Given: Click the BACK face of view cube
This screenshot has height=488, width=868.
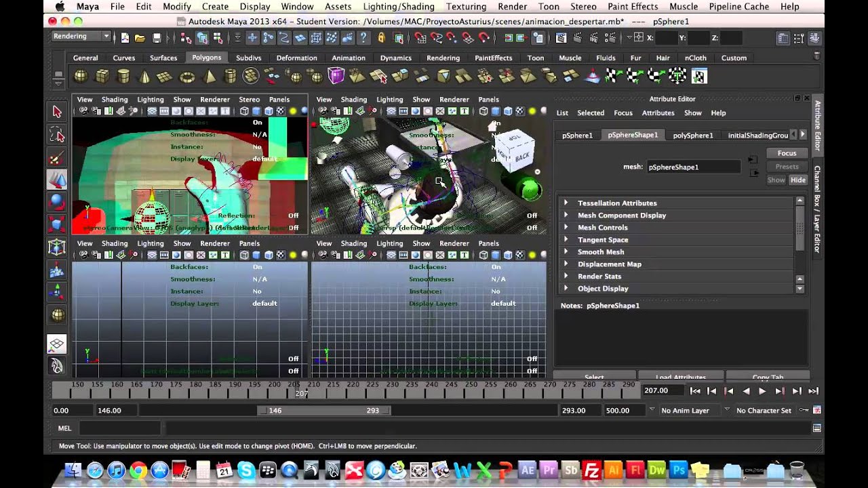Looking at the screenshot, I should point(521,157).
